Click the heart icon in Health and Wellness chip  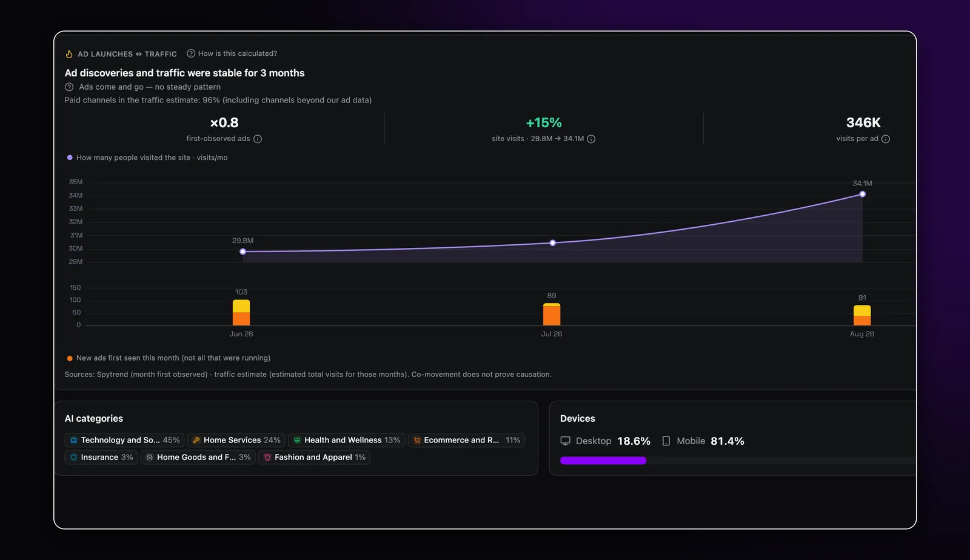pyautogui.click(x=297, y=441)
